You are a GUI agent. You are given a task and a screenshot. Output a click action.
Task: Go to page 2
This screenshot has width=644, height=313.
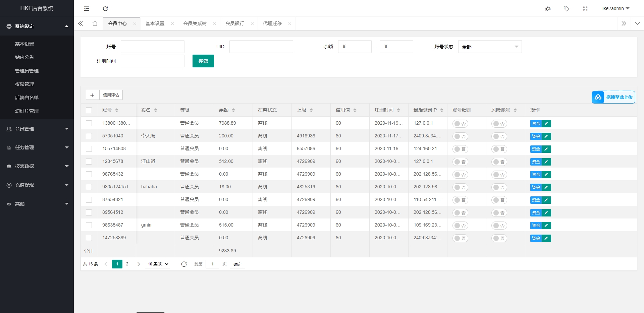pyautogui.click(x=127, y=264)
